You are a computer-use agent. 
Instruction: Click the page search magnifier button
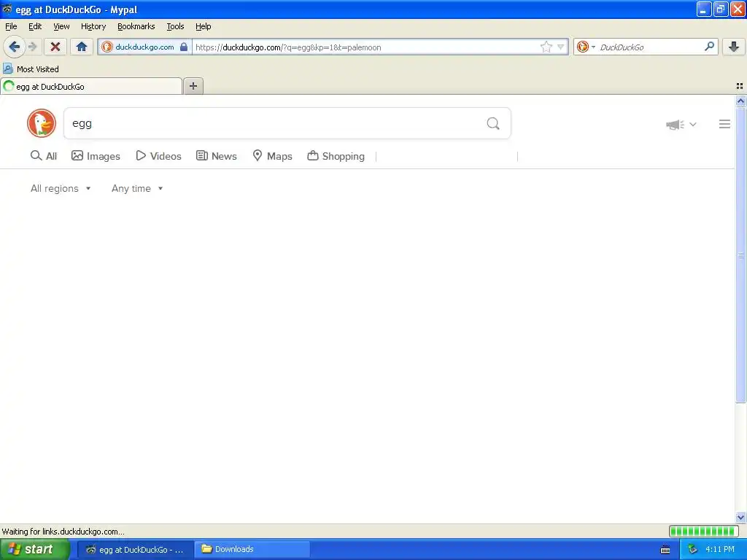(494, 123)
